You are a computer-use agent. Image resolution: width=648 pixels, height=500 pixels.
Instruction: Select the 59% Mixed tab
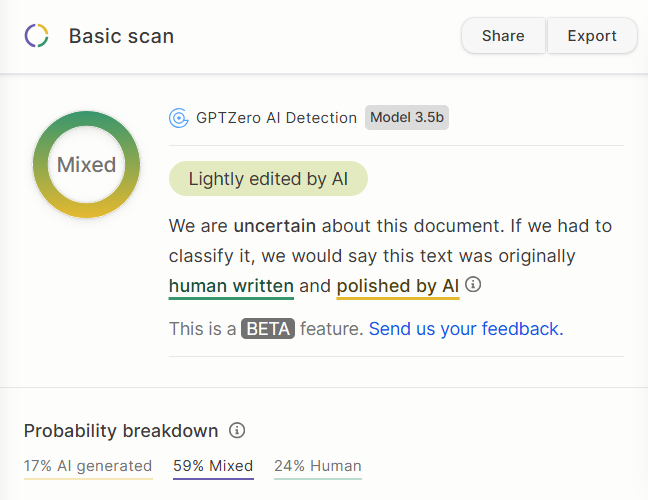point(213,467)
